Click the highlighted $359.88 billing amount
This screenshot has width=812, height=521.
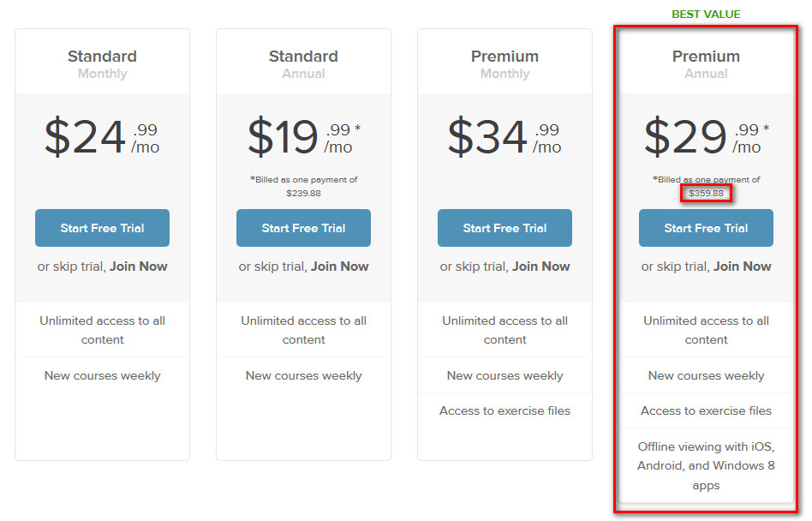[x=706, y=194]
